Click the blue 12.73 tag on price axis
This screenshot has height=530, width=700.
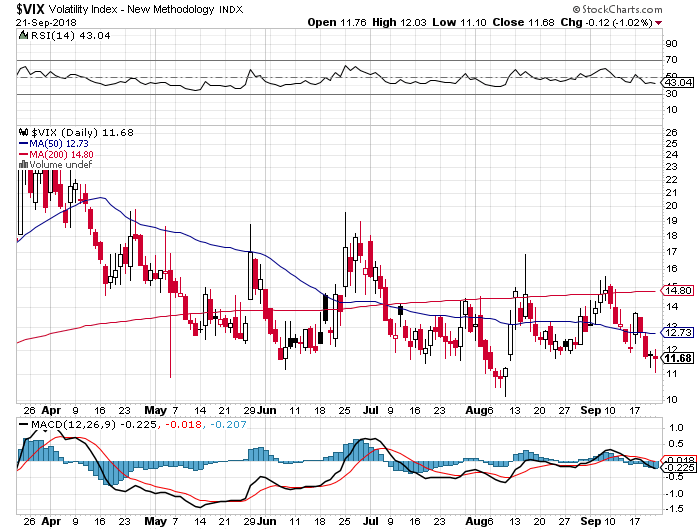coord(678,333)
